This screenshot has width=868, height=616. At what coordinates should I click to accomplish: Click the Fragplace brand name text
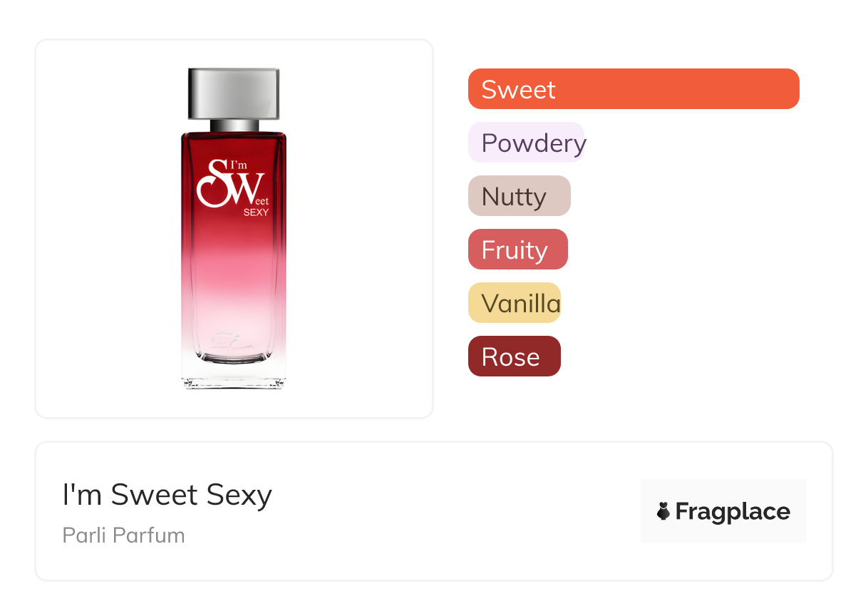click(x=733, y=512)
